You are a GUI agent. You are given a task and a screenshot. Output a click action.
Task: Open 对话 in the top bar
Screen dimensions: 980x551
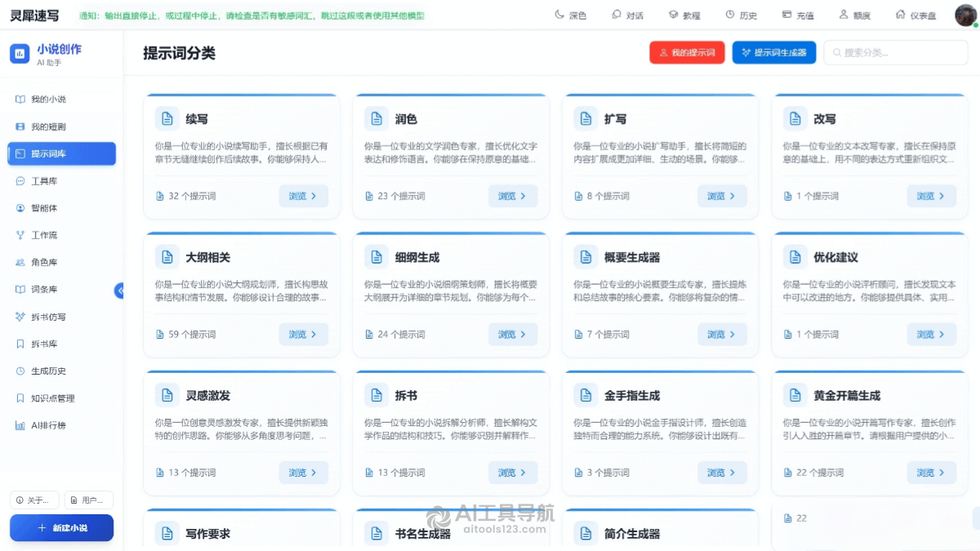pos(627,16)
